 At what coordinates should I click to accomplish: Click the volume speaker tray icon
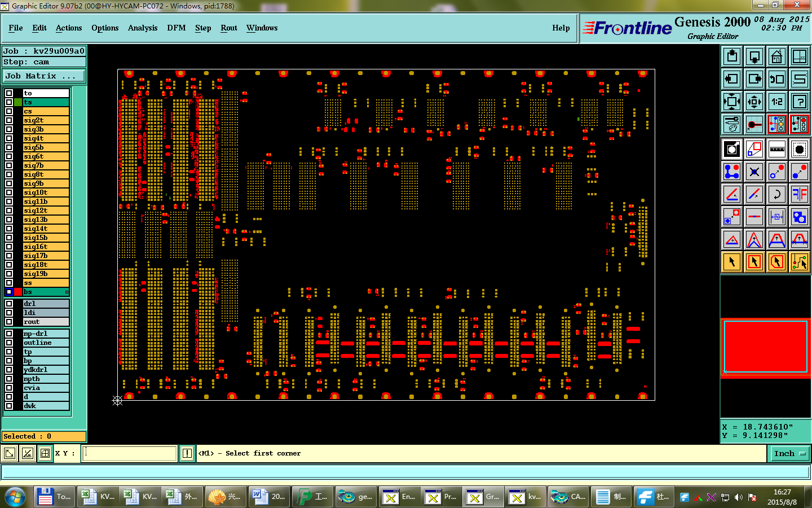pos(739,497)
